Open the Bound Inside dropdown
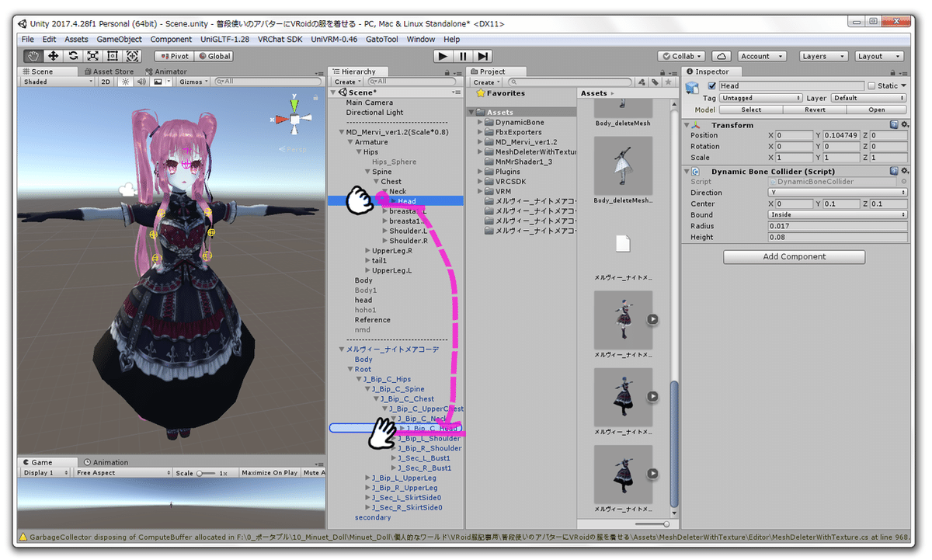This screenshot has width=932, height=560. tap(837, 214)
